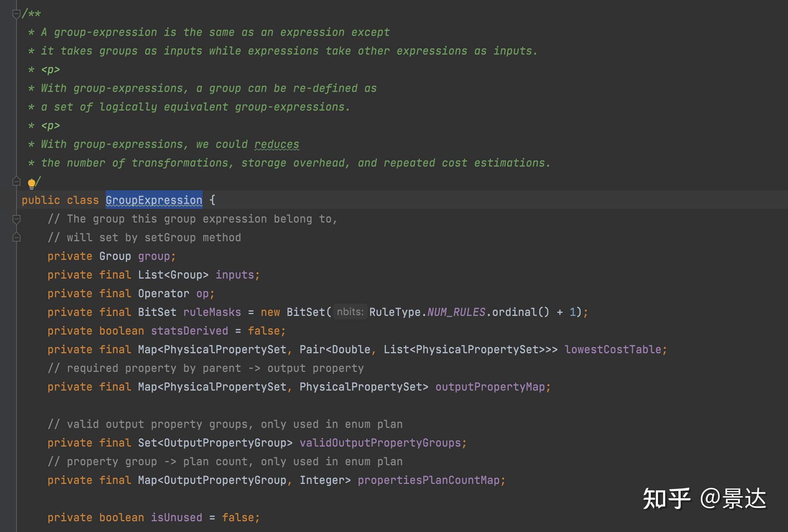The image size is (788, 532).
Task: Select the ruleMasks field name
Action: coord(212,312)
